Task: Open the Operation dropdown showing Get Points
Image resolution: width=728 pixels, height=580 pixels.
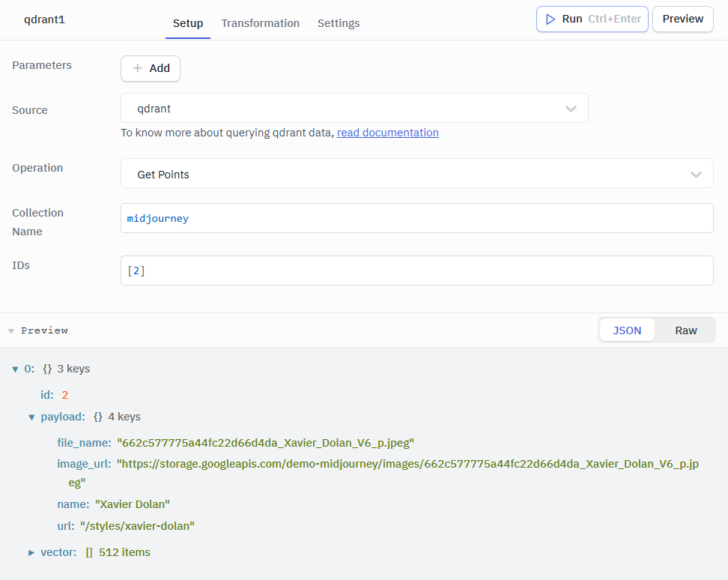Action: 417,174
